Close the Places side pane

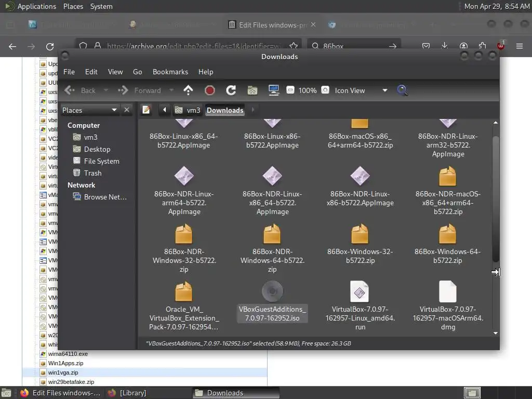point(127,110)
